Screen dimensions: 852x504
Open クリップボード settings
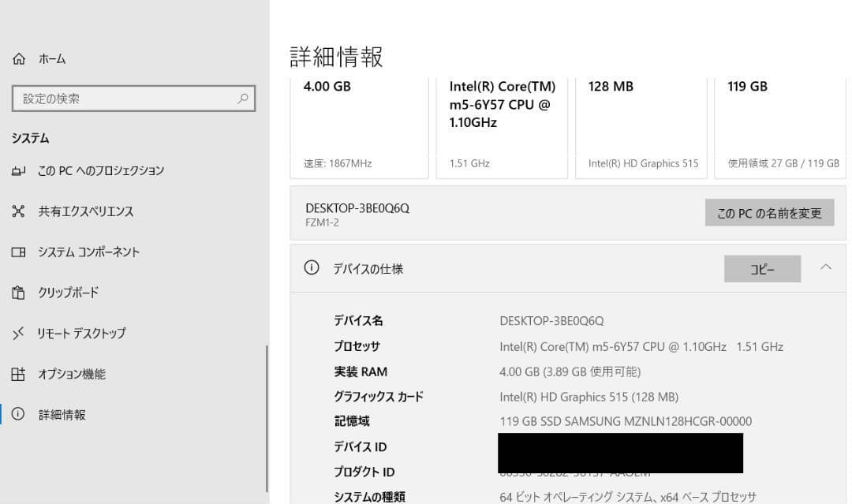(68, 293)
